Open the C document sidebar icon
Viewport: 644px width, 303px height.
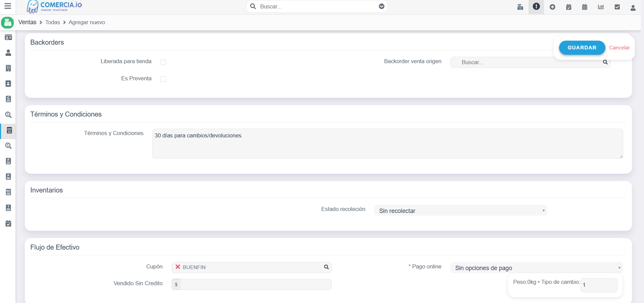[x=8, y=99]
